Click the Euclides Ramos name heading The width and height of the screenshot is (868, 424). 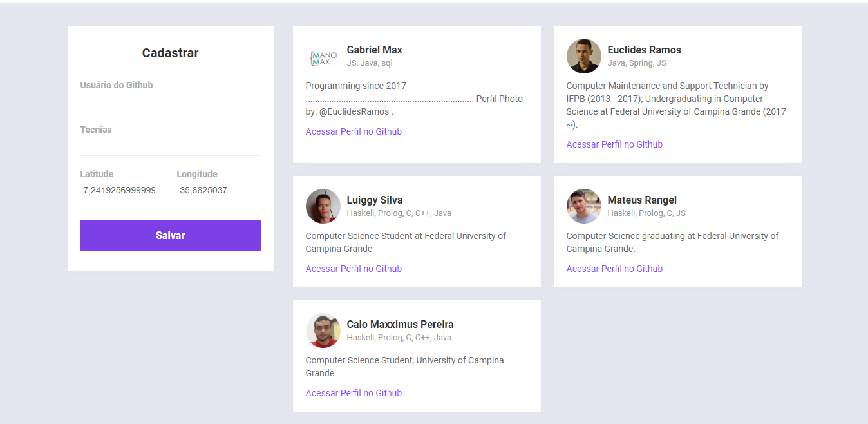[644, 50]
